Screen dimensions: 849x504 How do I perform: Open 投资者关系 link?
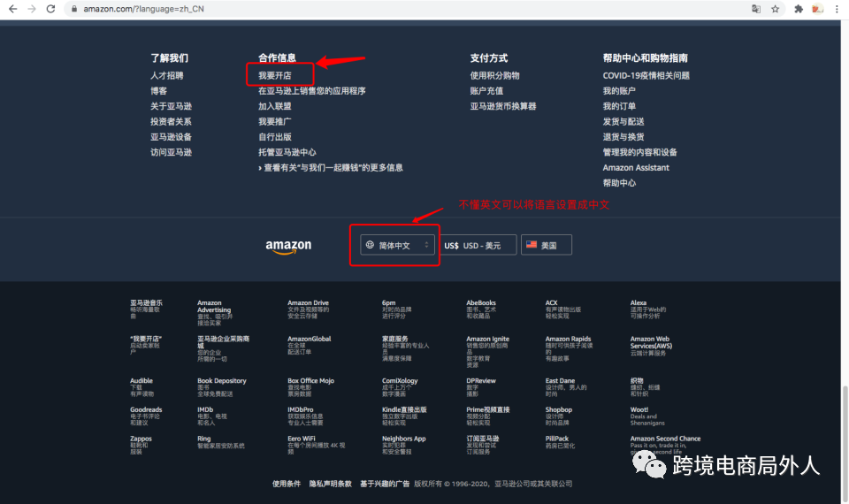[x=171, y=121]
